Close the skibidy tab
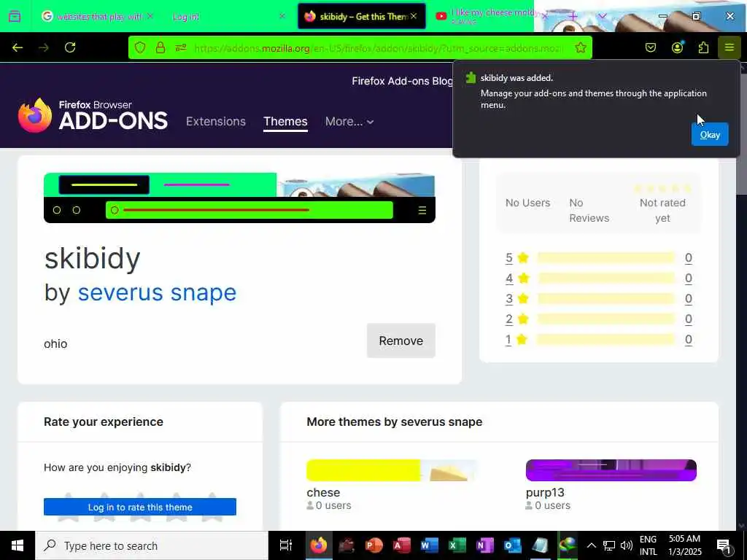 click(x=414, y=16)
